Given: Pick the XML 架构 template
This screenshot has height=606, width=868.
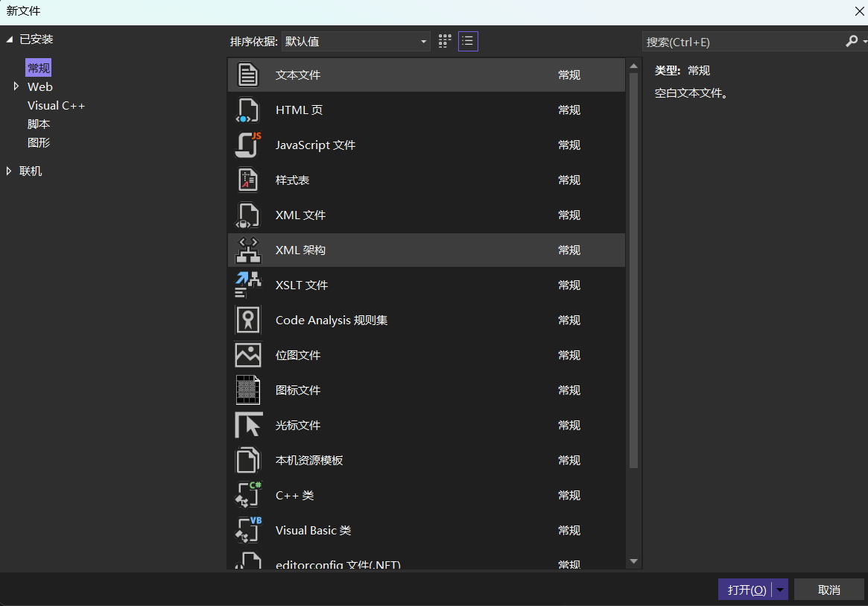Looking at the screenshot, I should point(248,250).
